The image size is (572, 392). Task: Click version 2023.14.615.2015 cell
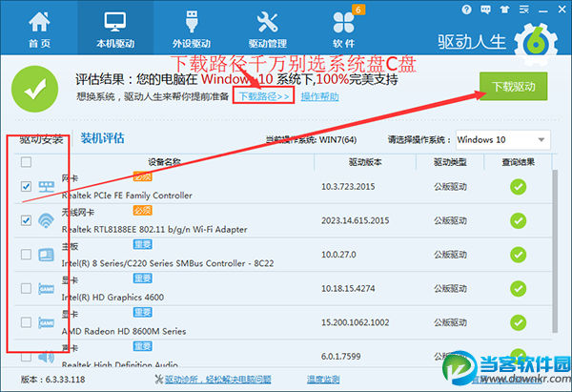click(355, 221)
